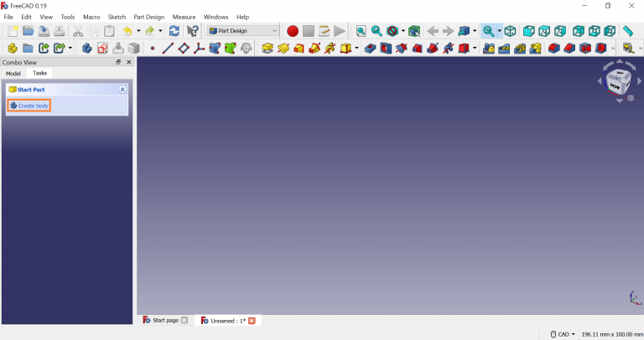Click the Create sketch icon
The image size is (644, 340).
[103, 49]
